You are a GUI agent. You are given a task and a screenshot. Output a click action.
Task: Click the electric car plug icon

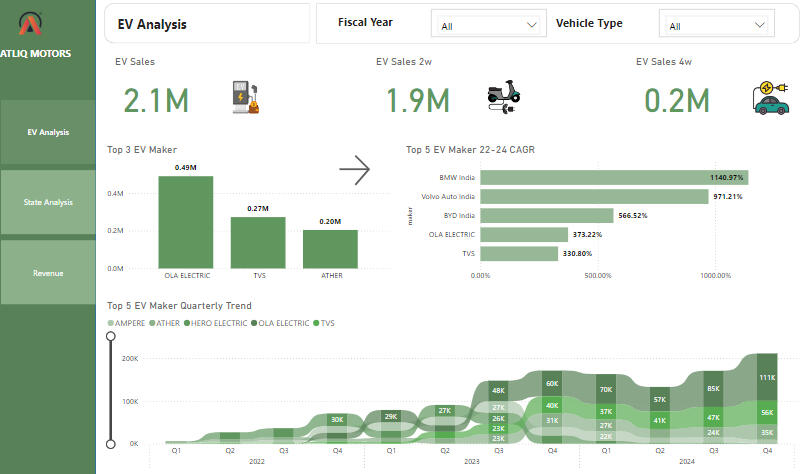coord(769,98)
